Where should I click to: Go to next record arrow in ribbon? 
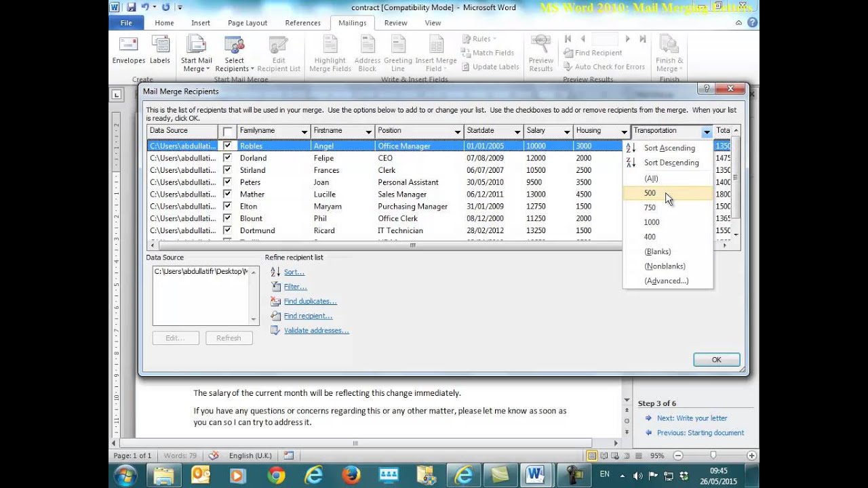pyautogui.click(x=628, y=39)
